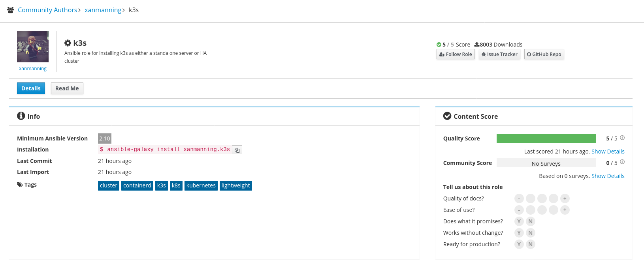Click the 2.10 minimum Ansible version badge
Viewport: 644px width, 262px height.
(x=105, y=138)
